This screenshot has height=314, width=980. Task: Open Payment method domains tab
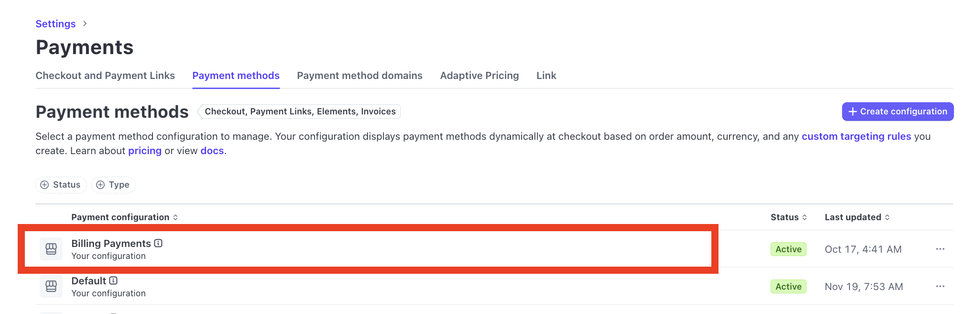(359, 76)
